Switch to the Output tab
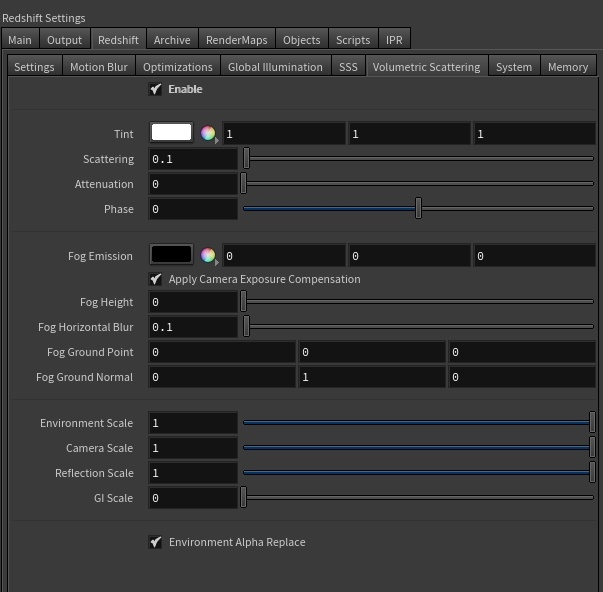This screenshot has width=603, height=592. (x=65, y=40)
